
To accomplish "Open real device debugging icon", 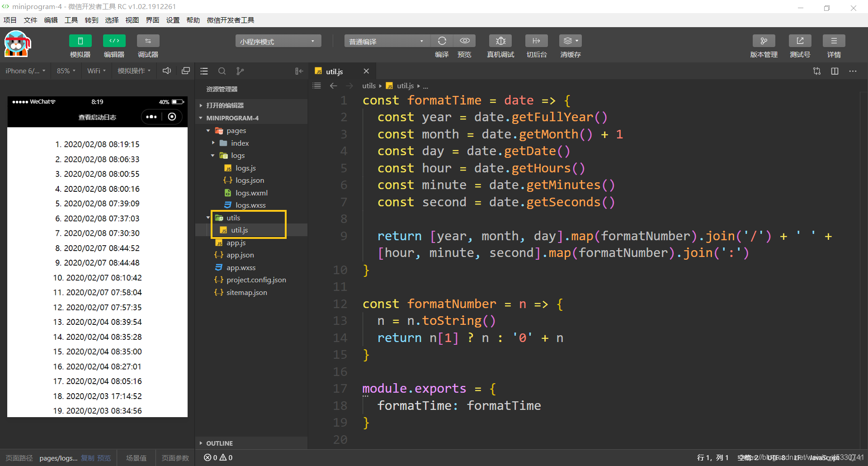I will click(x=500, y=41).
